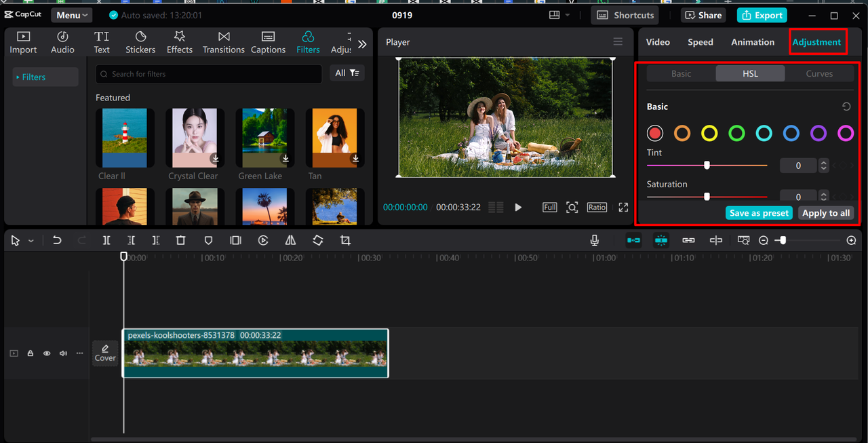Open track more options dots

(x=79, y=353)
